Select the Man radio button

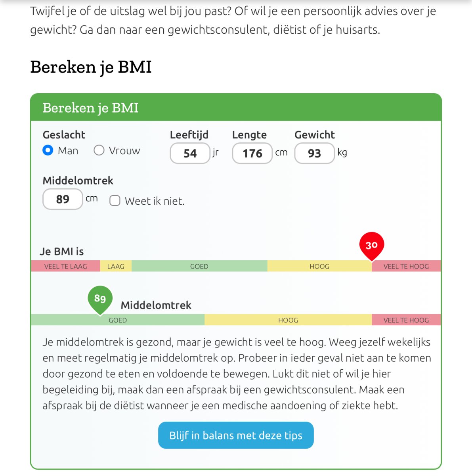48,150
